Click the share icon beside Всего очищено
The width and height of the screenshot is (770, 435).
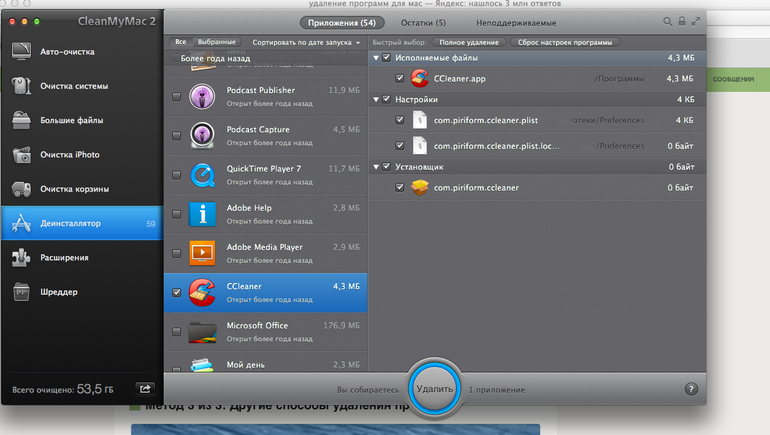pyautogui.click(x=144, y=389)
